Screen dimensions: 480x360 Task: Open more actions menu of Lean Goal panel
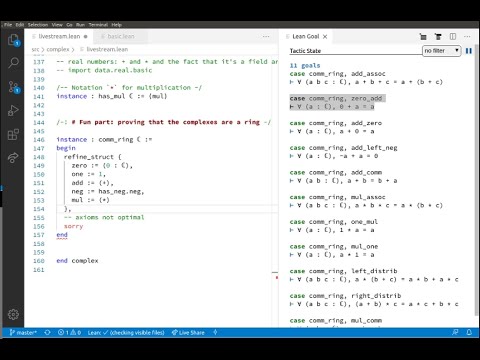(467, 37)
